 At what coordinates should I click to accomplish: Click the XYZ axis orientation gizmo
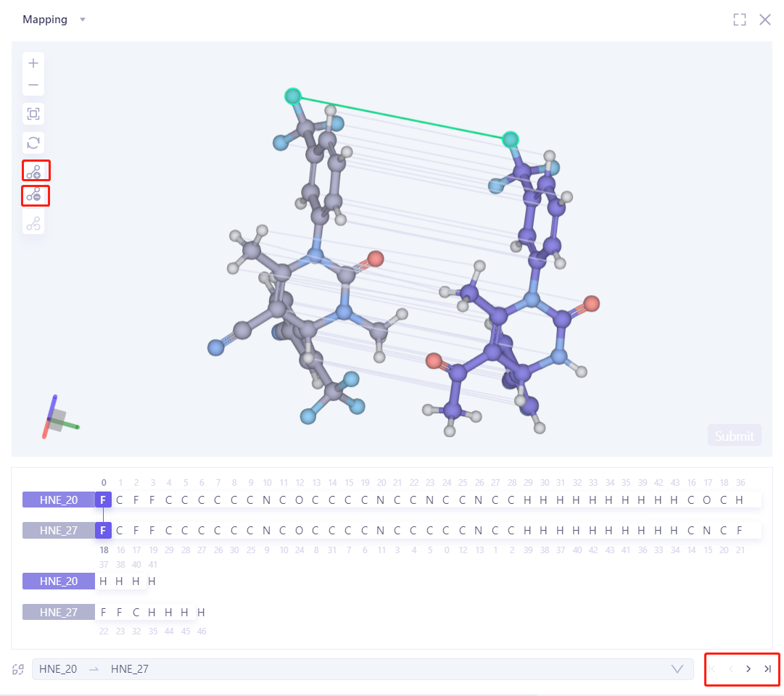click(58, 418)
